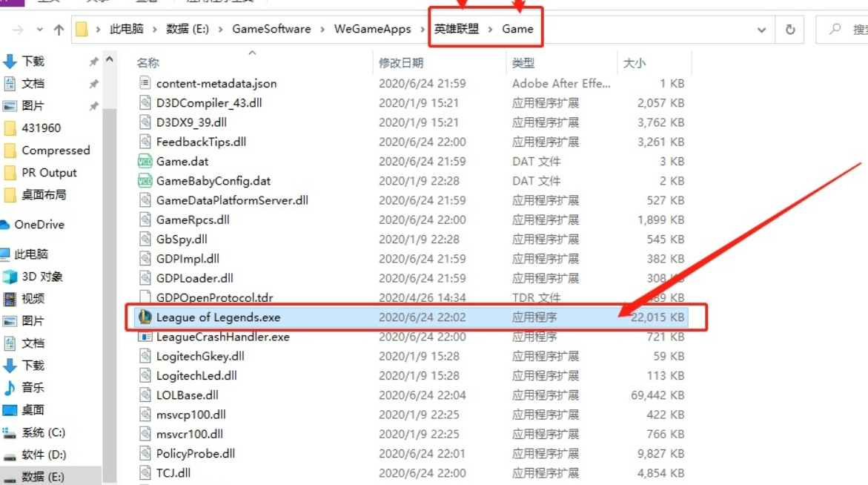Click the TCJ.dll file icon
Screen dimensions: 868x485
pos(145,473)
